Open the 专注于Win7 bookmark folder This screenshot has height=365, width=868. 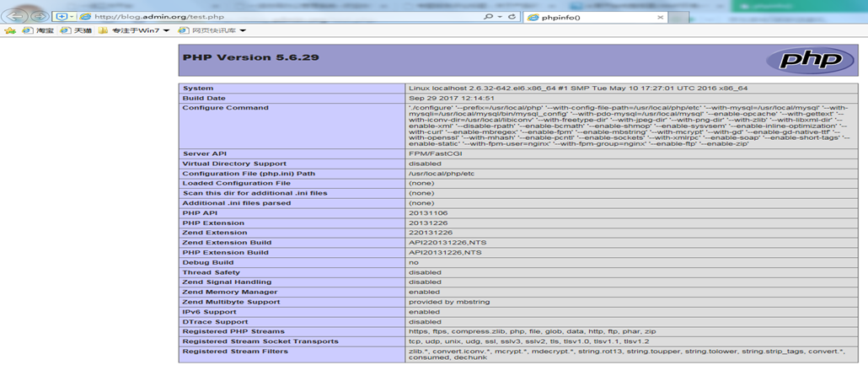pyautogui.click(x=134, y=30)
